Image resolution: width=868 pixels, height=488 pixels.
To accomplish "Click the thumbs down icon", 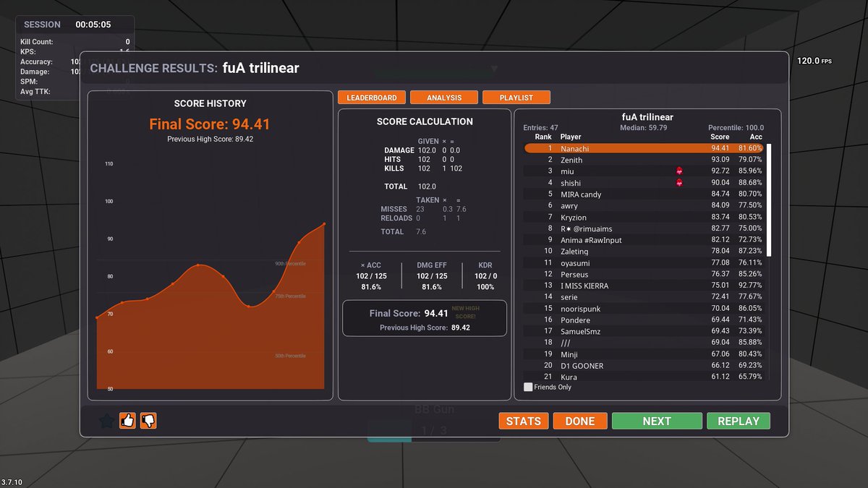I will 148,420.
